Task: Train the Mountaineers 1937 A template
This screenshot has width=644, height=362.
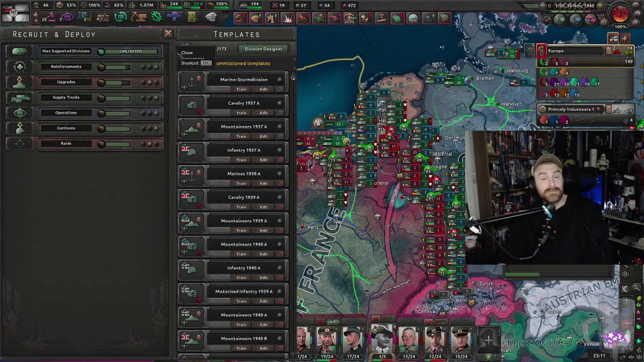Action: click(x=242, y=137)
